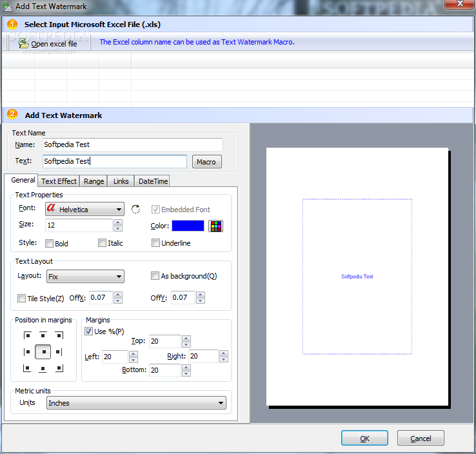Select top-left position in margins
The image size is (476, 454).
point(27,335)
